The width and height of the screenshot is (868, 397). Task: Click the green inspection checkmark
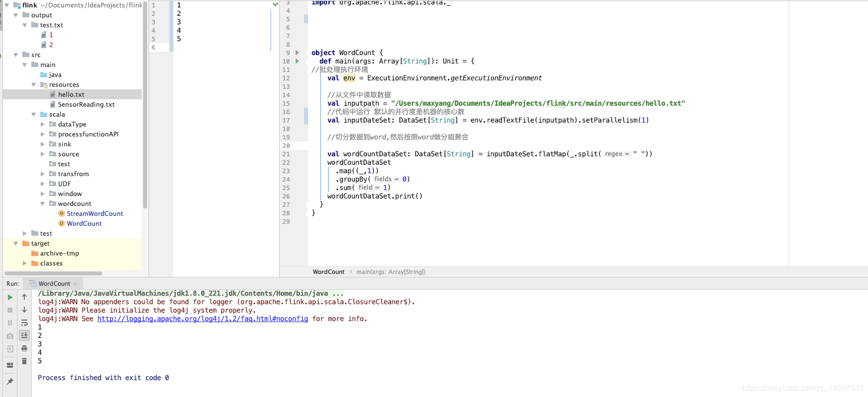pos(275,4)
